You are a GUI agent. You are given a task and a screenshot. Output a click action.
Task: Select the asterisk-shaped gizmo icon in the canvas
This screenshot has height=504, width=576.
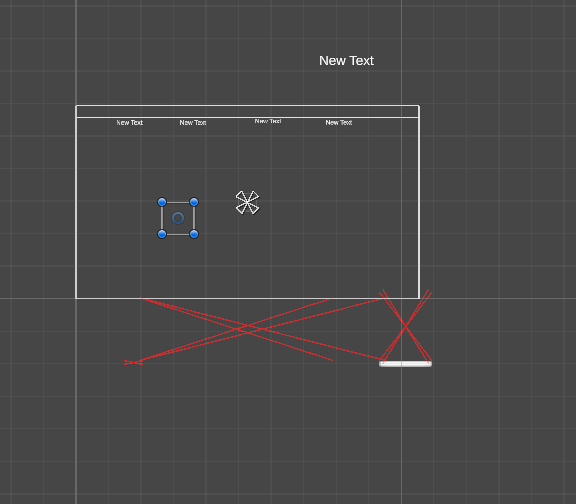click(248, 202)
